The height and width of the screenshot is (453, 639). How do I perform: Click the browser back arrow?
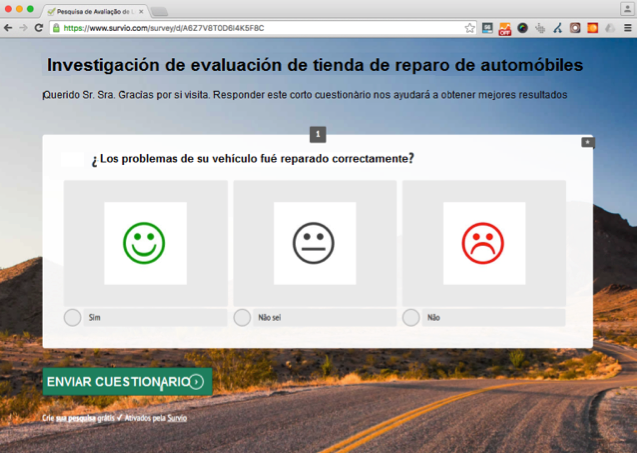point(9,28)
